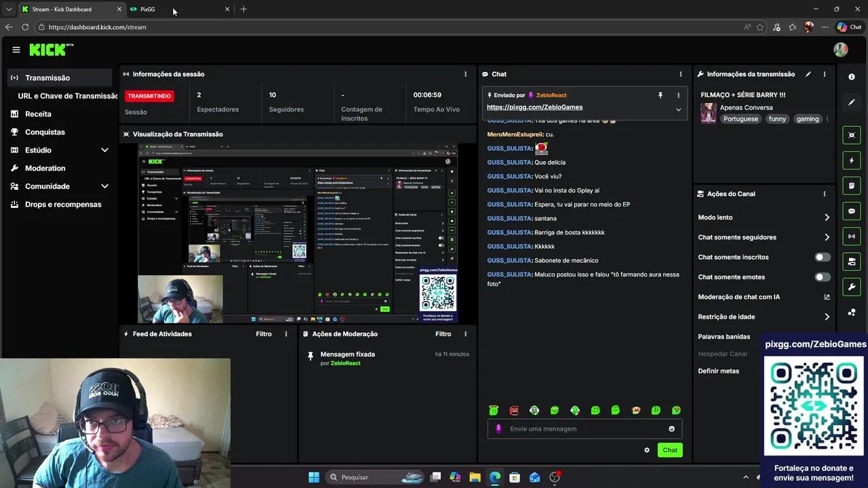Toggle the broadcast signal widget icon in right sidebar
Screen dimensions: 868x488
click(x=852, y=236)
